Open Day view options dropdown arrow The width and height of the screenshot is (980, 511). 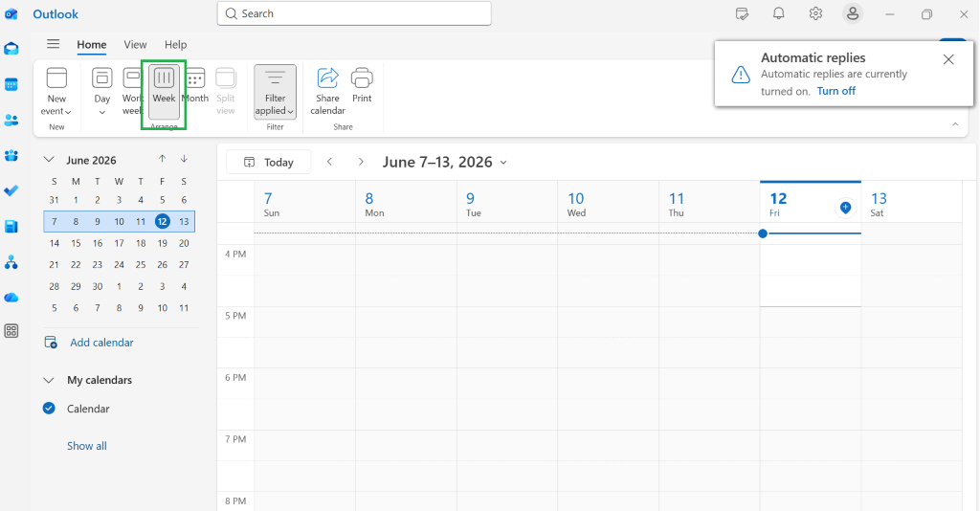pyautogui.click(x=101, y=113)
